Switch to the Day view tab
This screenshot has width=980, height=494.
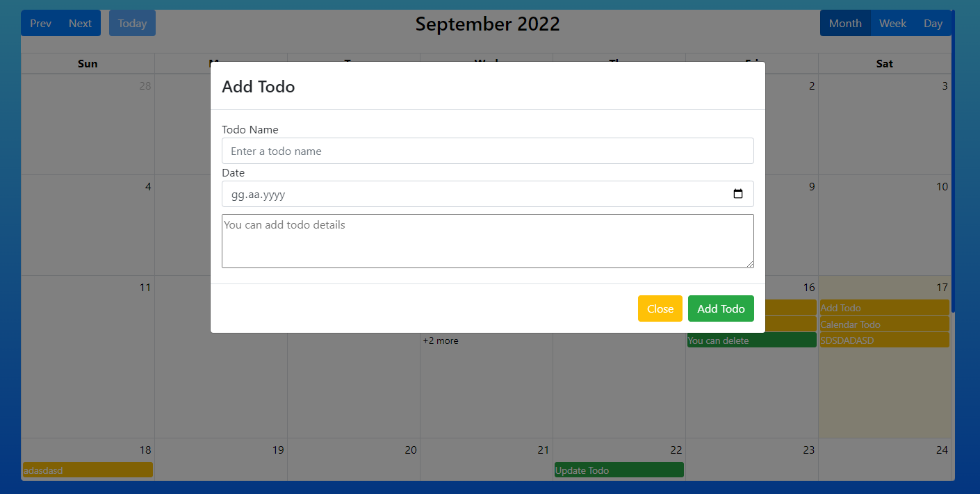(x=933, y=23)
